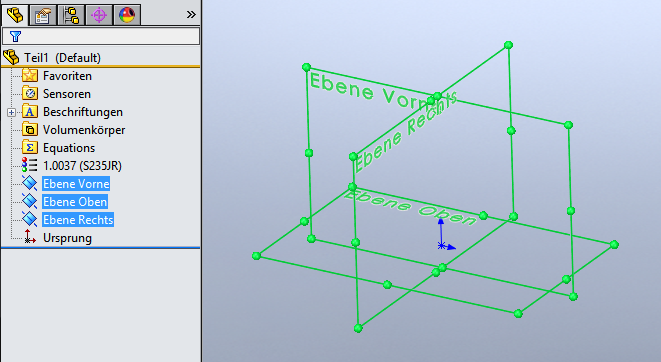Expand hidden manager tabs with double chevron
661x362 pixels.
(x=191, y=15)
